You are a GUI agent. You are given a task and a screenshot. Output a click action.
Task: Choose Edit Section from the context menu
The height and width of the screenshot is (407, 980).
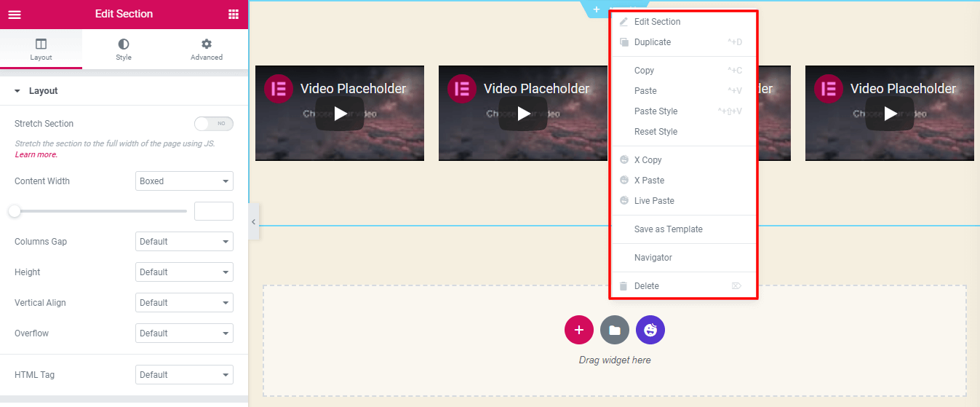click(683, 22)
